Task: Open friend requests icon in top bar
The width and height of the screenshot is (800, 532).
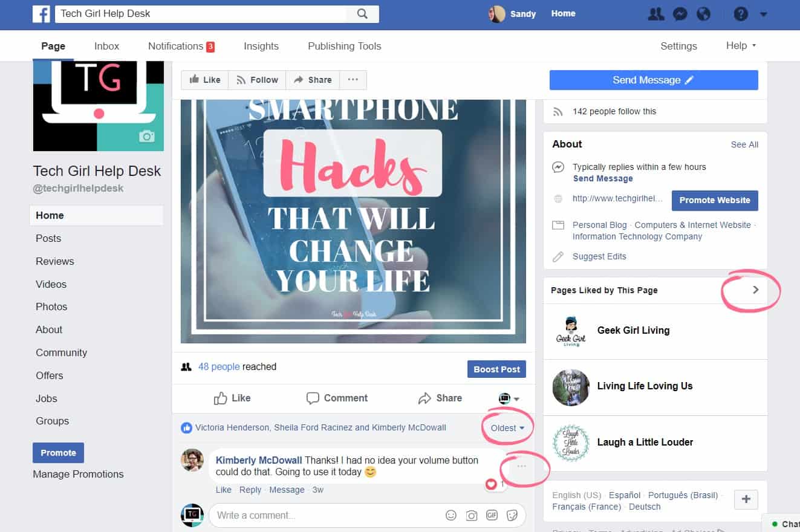Action: (656, 14)
